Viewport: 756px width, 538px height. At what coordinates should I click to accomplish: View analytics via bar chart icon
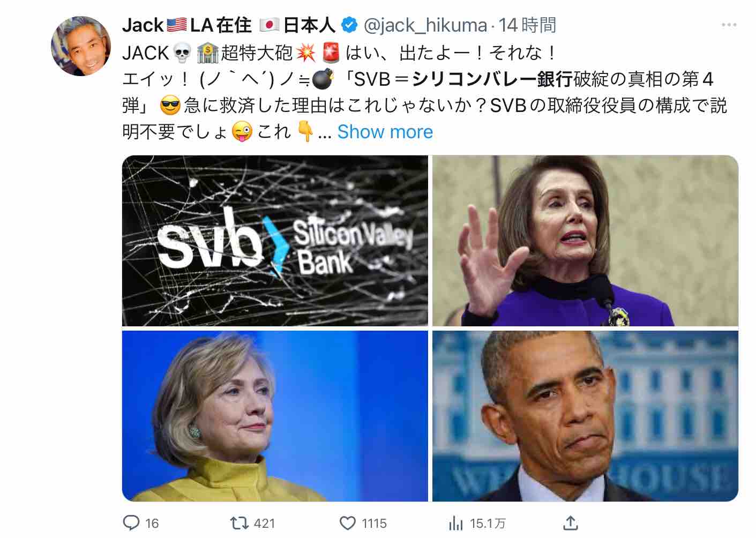pos(456,523)
